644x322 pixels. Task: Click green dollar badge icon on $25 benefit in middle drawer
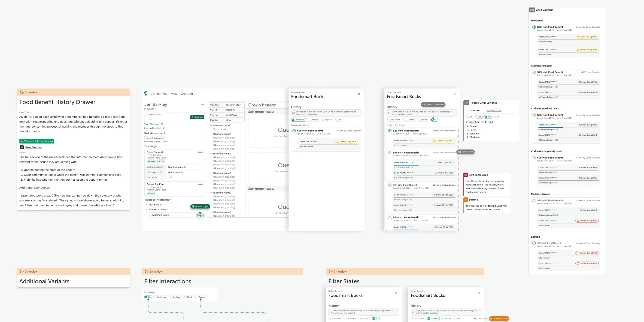pyautogui.click(x=294, y=131)
